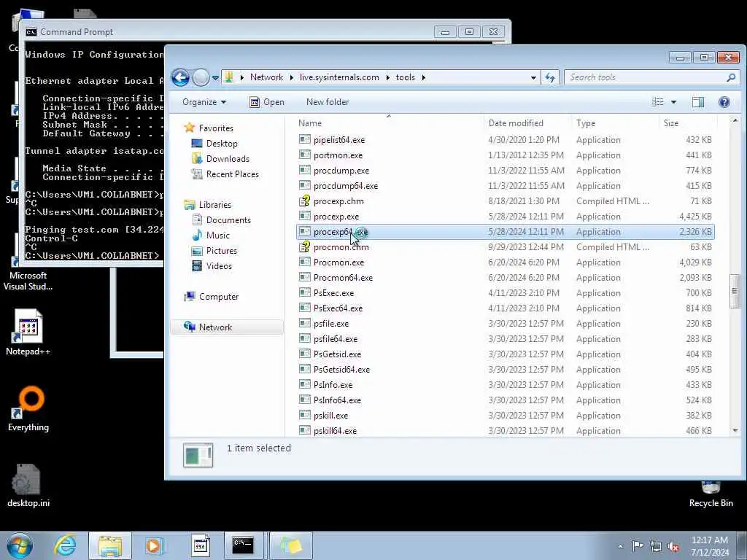
Task: Click the Back navigation arrow in Explorer
Action: (x=181, y=77)
